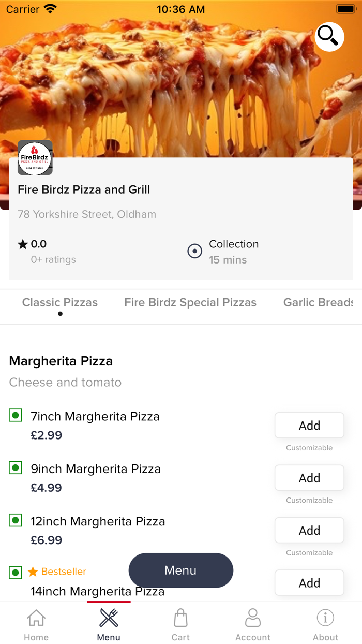Add the 12inch Margherita Pizza to order
362x644 pixels.
[x=309, y=530]
